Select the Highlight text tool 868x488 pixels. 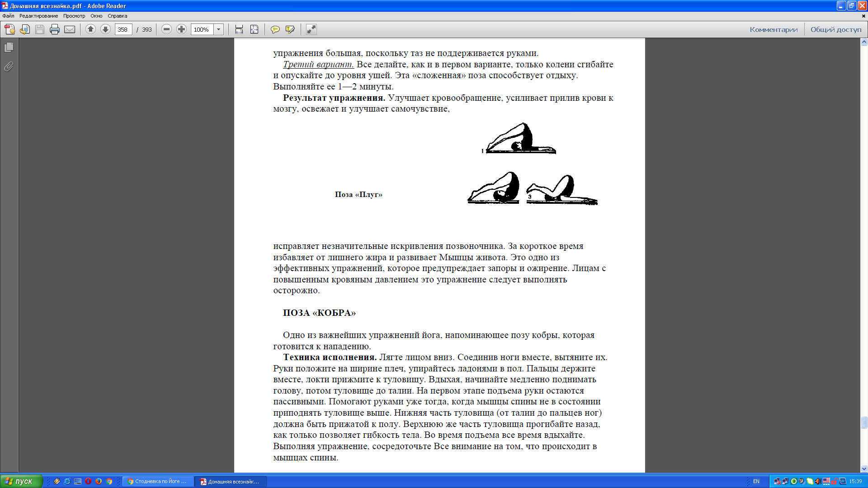point(290,29)
